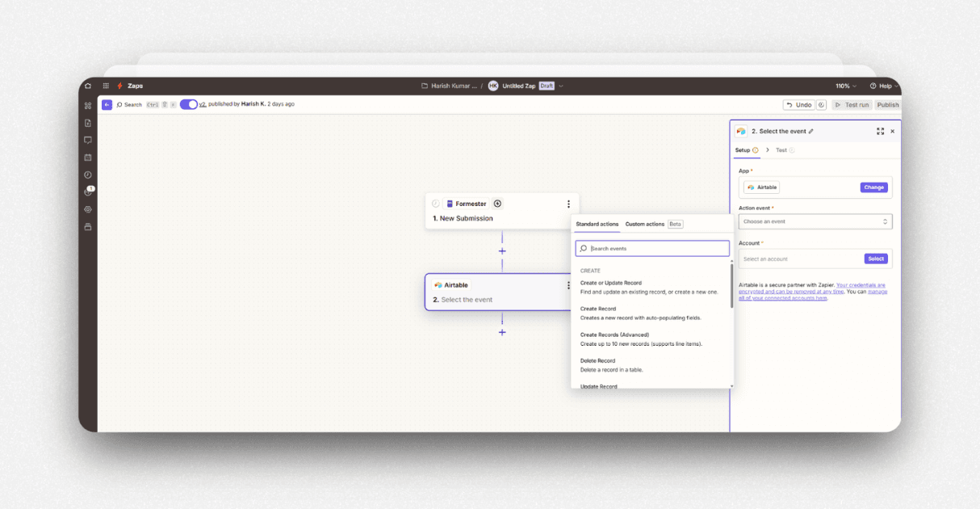Image resolution: width=980 pixels, height=509 pixels.
Task: Click the lightning icon beside Formester
Action: (497, 204)
